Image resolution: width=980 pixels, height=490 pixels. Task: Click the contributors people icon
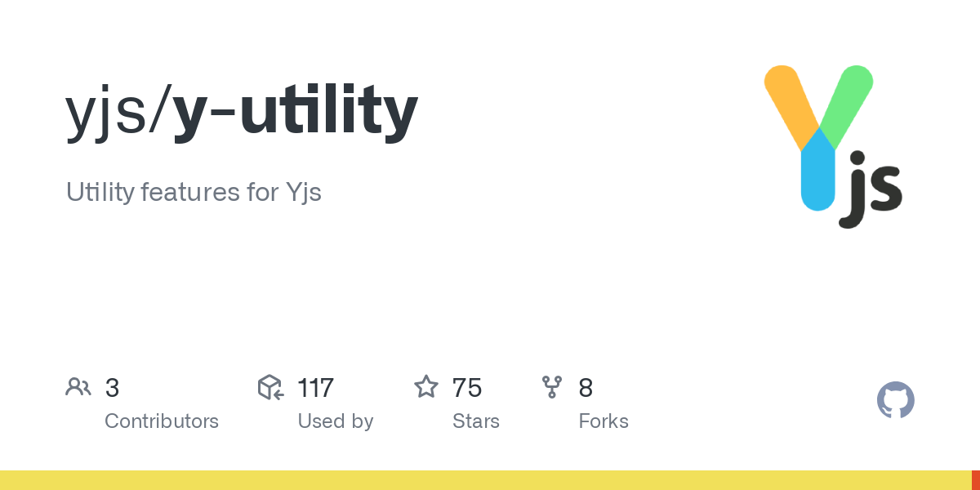(78, 387)
